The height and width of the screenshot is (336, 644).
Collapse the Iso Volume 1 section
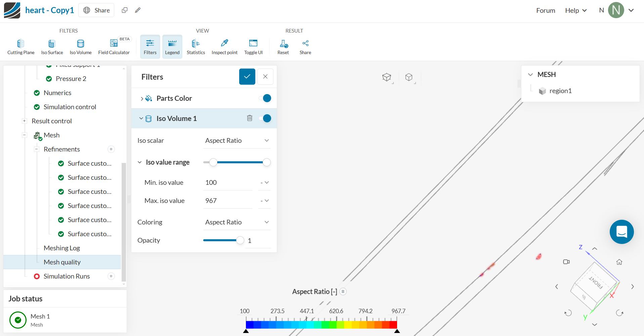pos(141,118)
